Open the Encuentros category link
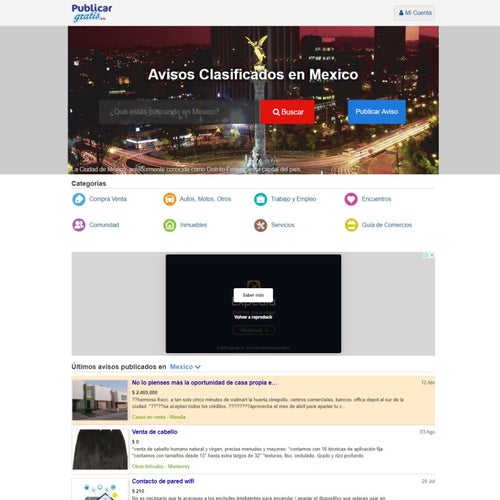 tap(376, 199)
